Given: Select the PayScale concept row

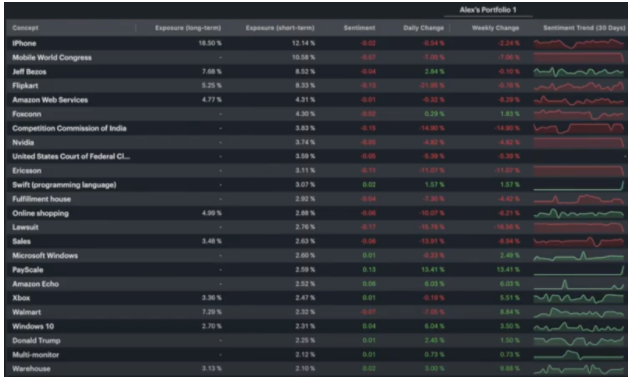Looking at the screenshot, I should [317, 270].
